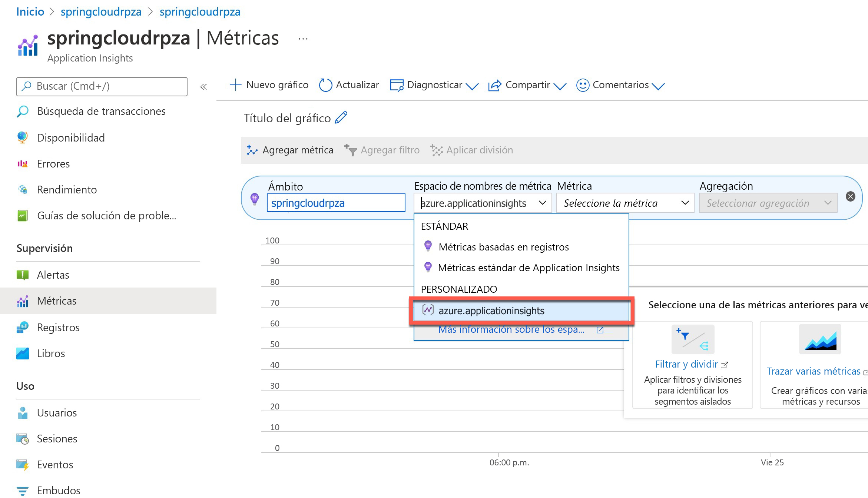The width and height of the screenshot is (868, 498).
Task: Open the Seleccione la métrica combo box
Action: (625, 203)
